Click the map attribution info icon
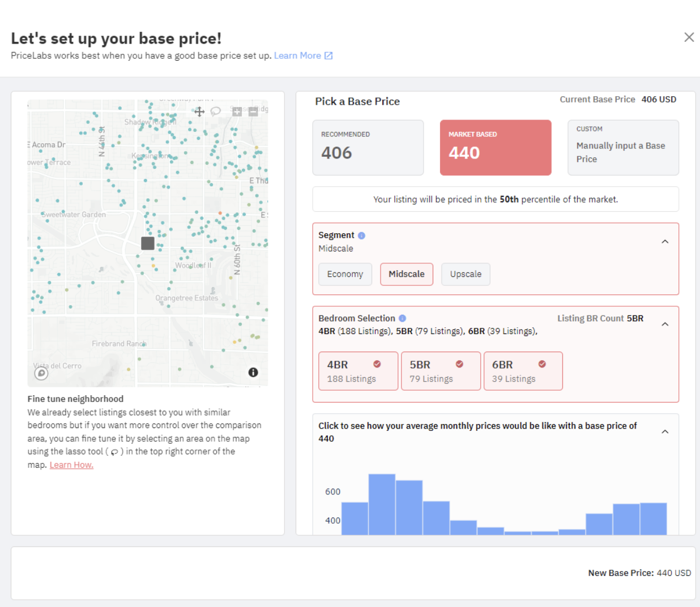 (x=253, y=372)
